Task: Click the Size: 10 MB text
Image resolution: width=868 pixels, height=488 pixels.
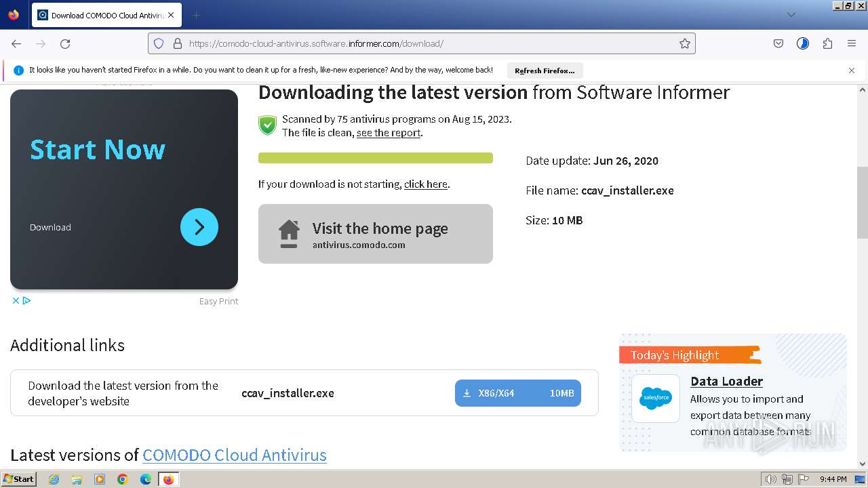Action: click(554, 220)
